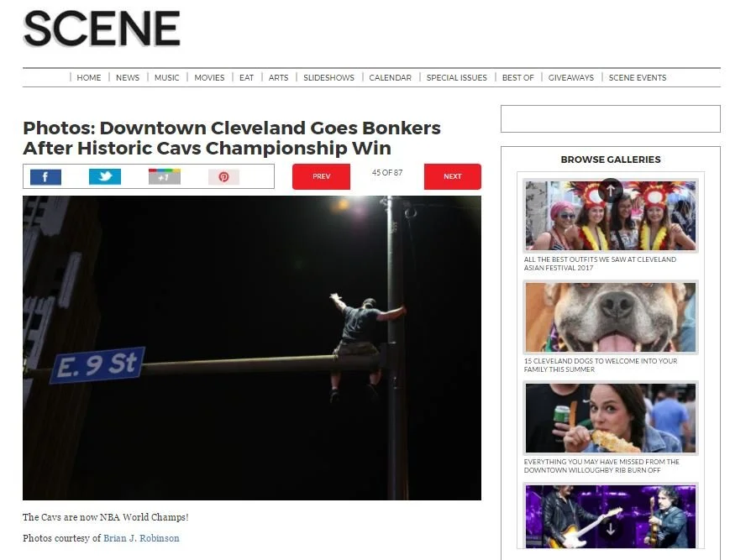Open the Cleveland Asian Festival 2017 gallery link

coord(600,264)
